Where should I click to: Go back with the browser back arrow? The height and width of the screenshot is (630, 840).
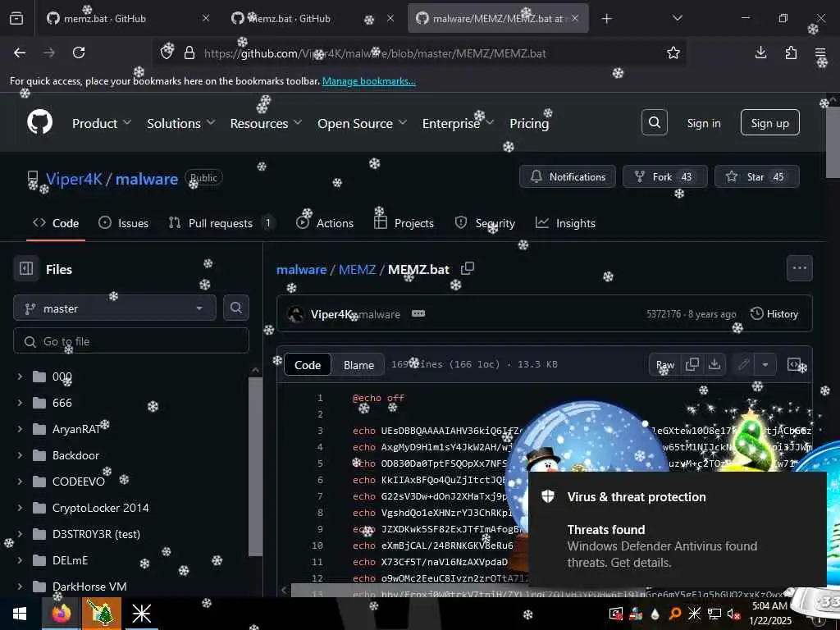tap(20, 52)
